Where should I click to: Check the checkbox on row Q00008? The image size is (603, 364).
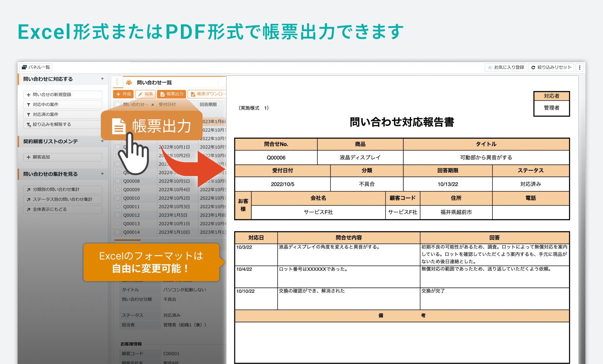[x=118, y=181]
